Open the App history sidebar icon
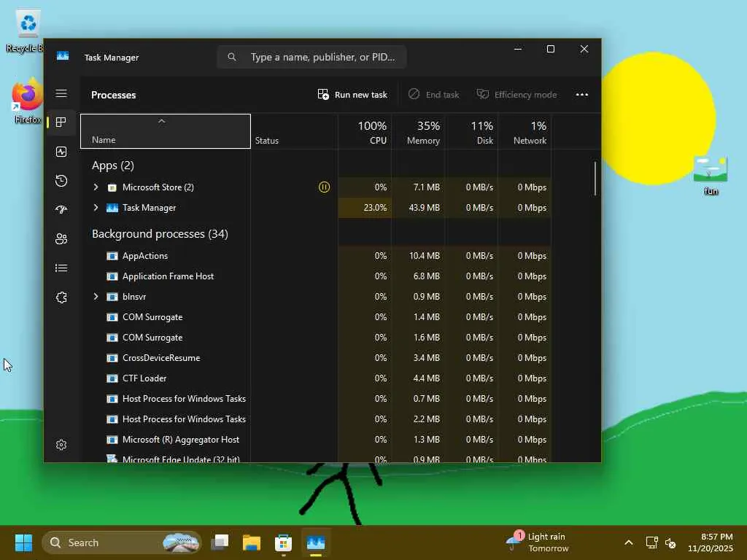The image size is (747, 560). [61, 181]
